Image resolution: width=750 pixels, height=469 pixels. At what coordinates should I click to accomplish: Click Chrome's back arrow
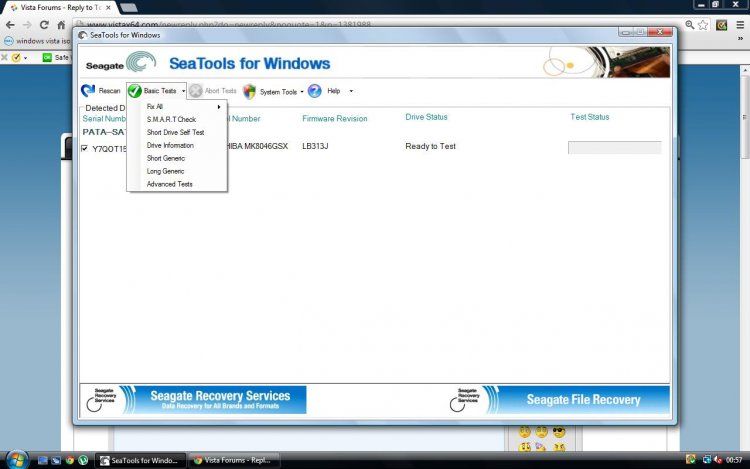click(x=11, y=25)
